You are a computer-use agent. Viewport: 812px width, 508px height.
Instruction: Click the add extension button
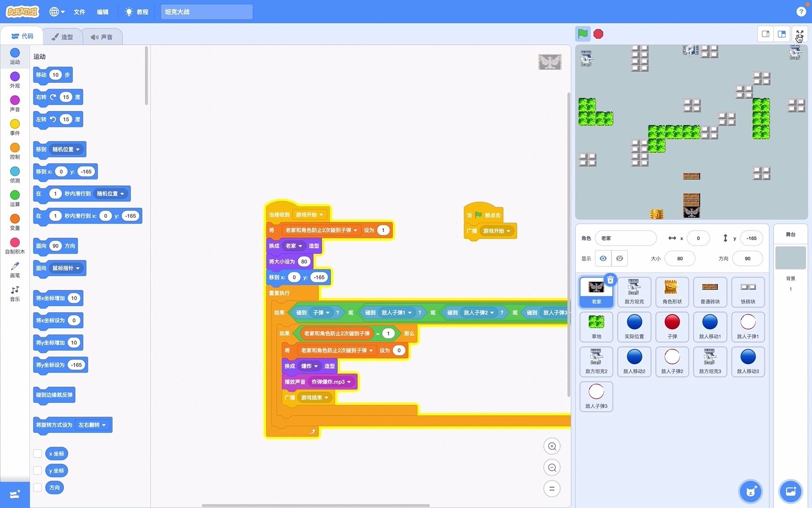point(15,495)
